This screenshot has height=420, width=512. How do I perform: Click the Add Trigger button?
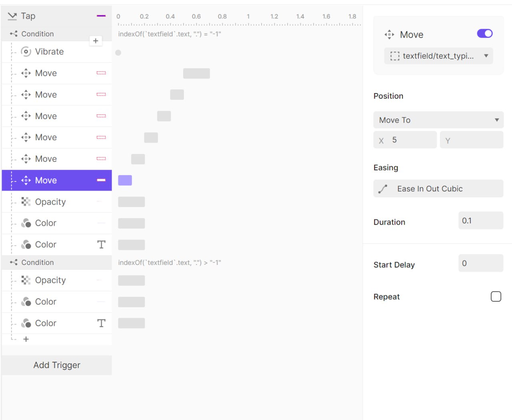click(x=57, y=365)
